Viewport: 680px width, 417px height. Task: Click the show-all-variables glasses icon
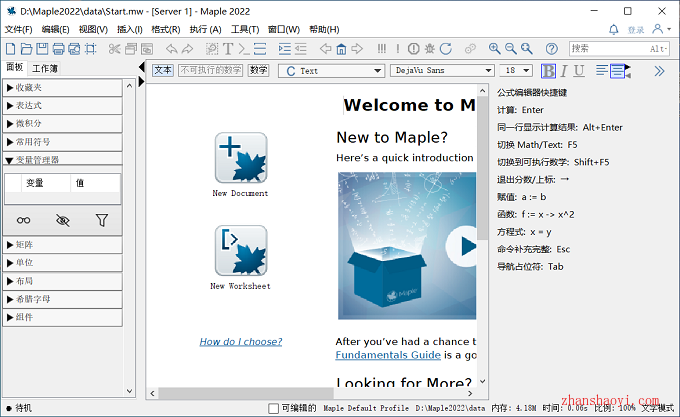[x=23, y=220]
